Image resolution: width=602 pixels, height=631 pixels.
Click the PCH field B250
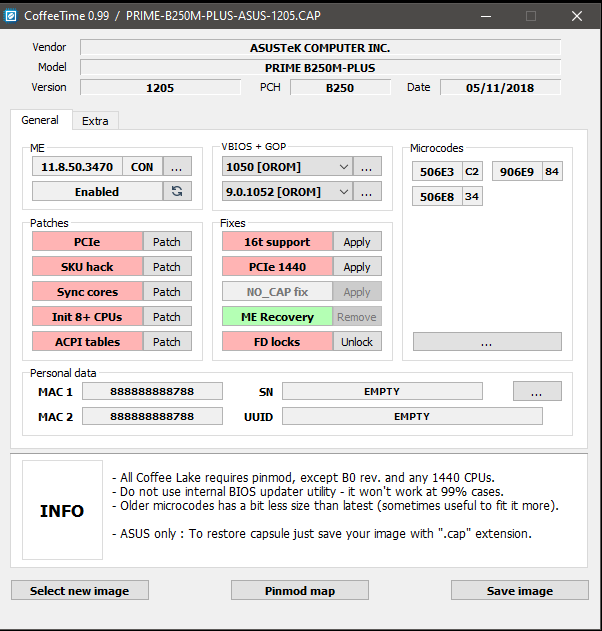point(340,87)
